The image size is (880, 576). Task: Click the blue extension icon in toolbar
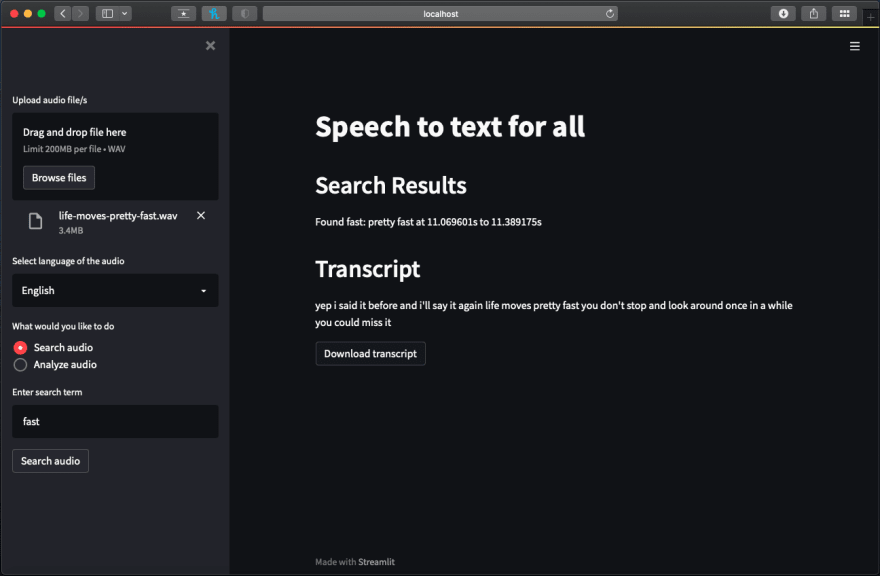[x=214, y=13]
